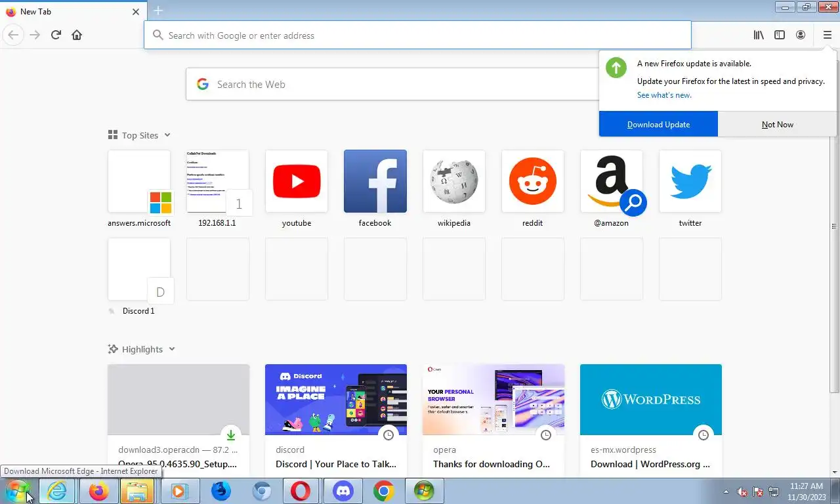Show the sidebars icon
The width and height of the screenshot is (840, 504).
780,35
